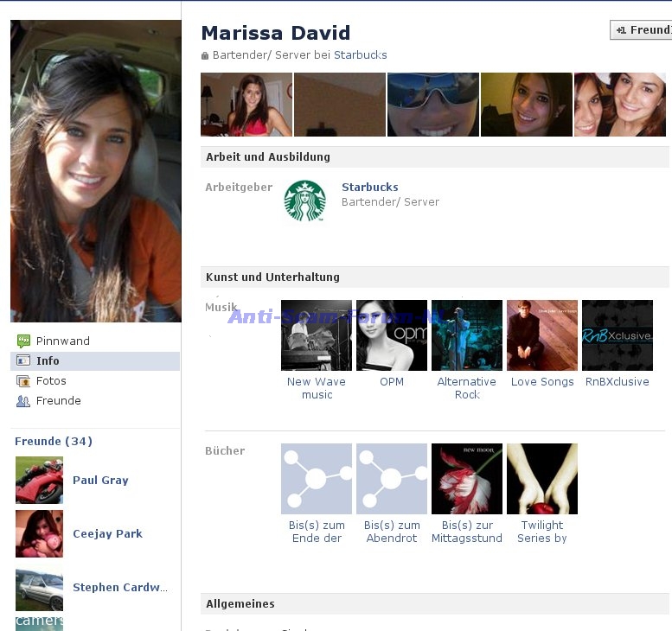The image size is (672, 631).
Task: Open Paul Gray's profile
Action: pyautogui.click(x=100, y=480)
